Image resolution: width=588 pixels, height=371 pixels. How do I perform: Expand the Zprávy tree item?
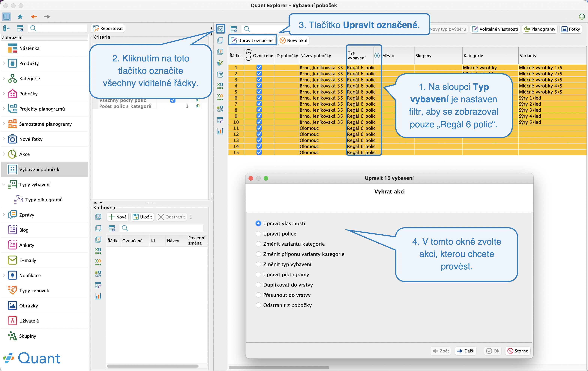[4, 215]
